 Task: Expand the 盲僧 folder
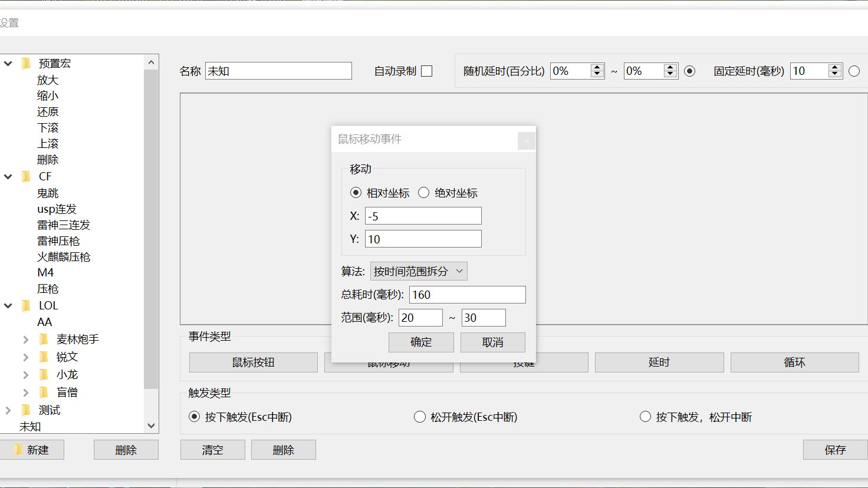click(x=26, y=393)
